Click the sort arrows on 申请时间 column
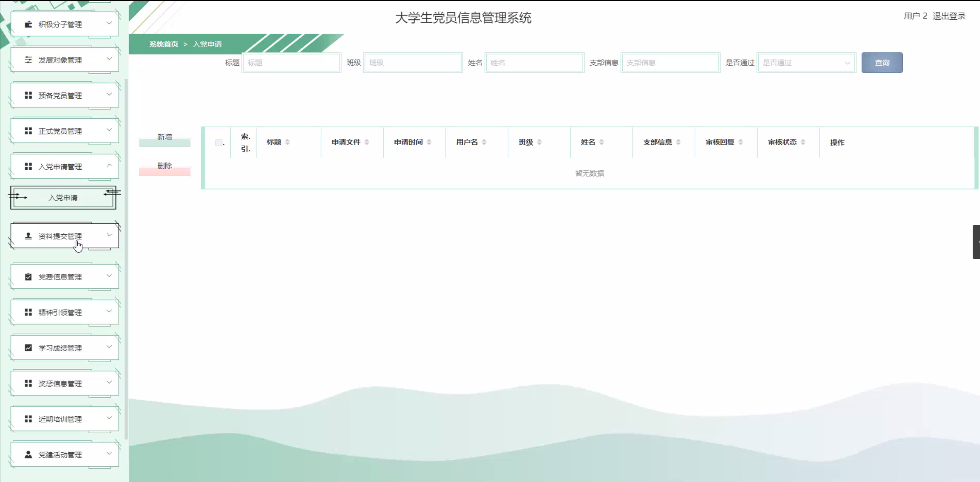980x482 pixels. tap(429, 142)
